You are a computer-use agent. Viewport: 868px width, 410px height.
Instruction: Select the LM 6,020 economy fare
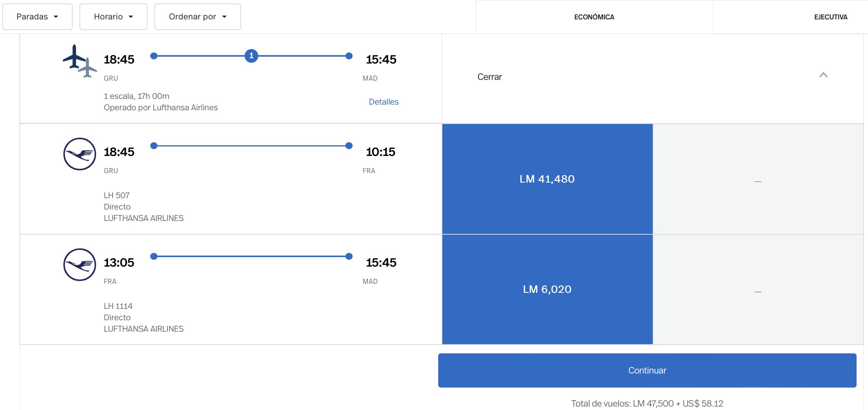[x=547, y=289]
